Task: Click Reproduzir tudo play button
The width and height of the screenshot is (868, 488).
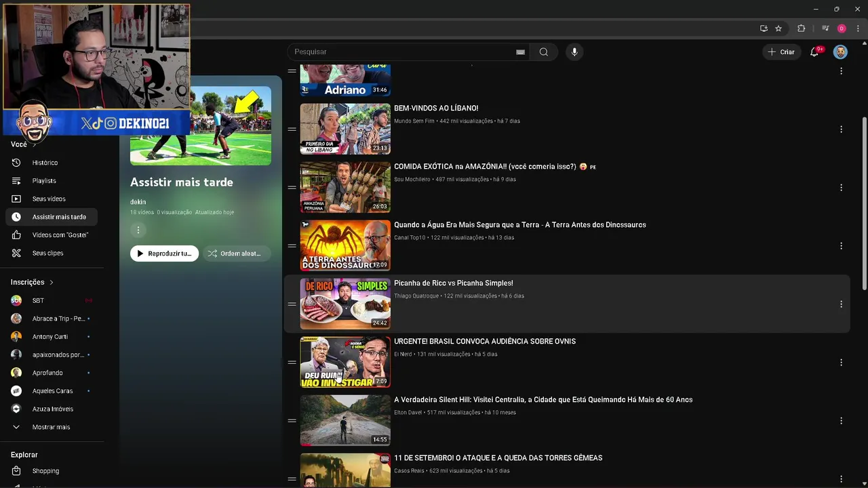Action: pyautogui.click(x=164, y=253)
